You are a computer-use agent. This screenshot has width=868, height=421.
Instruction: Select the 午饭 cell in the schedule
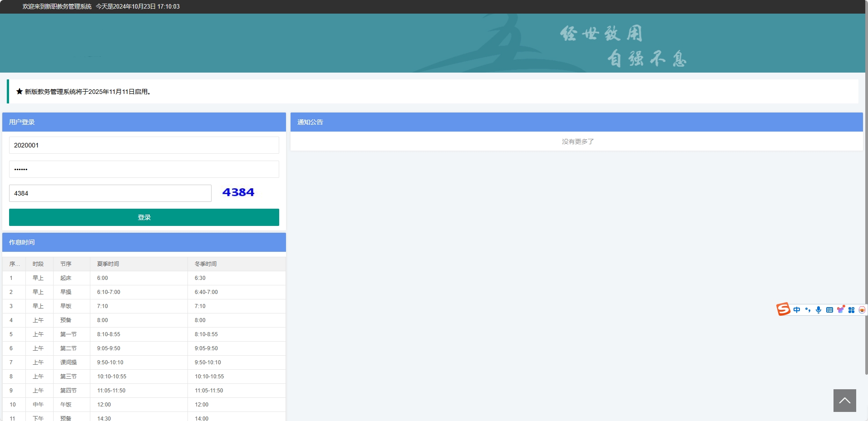point(72,405)
